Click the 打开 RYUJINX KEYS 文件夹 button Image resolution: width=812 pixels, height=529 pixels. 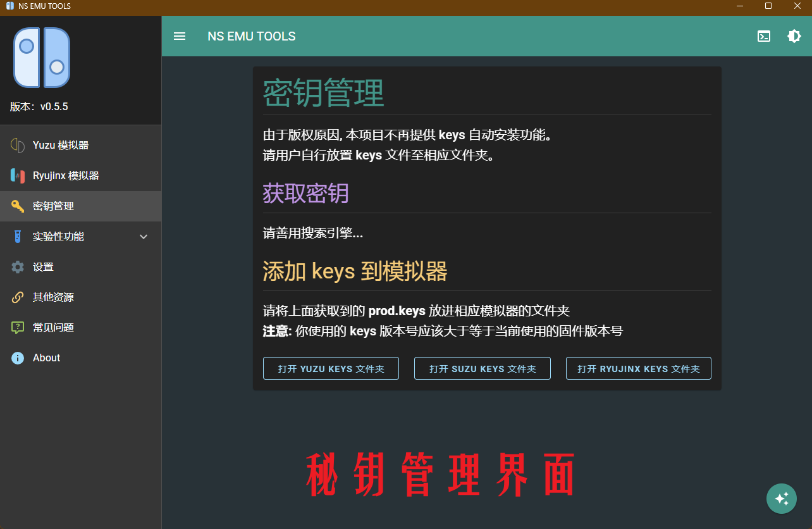tap(638, 368)
